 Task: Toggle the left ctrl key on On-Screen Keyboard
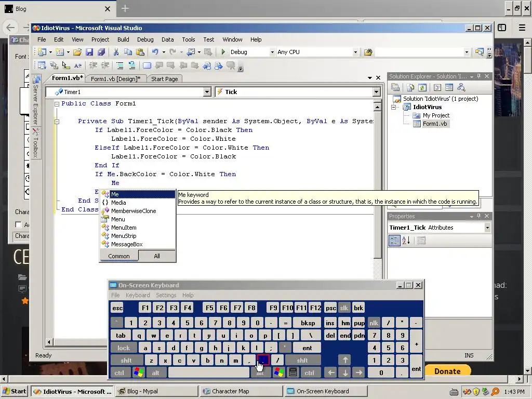click(x=119, y=373)
